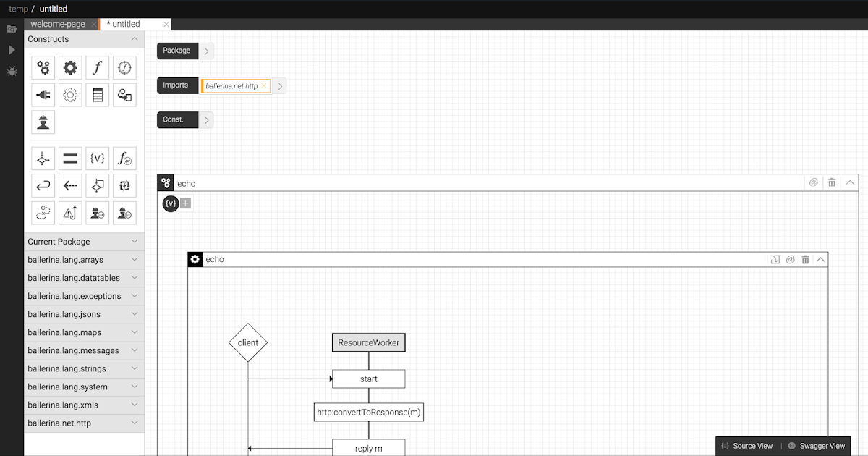Viewport: 868px width, 456px height.
Task: Select the Function construct icon
Action: 98,67
